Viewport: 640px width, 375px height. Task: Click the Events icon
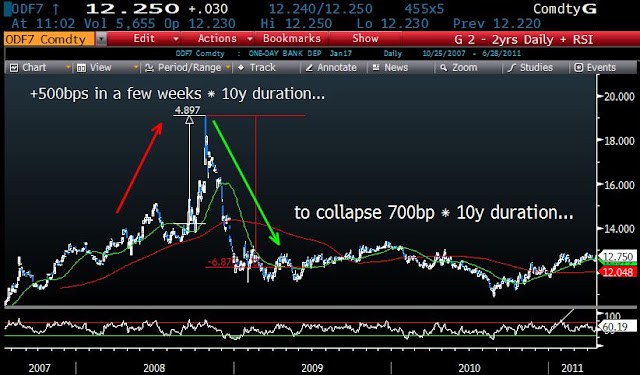point(579,68)
